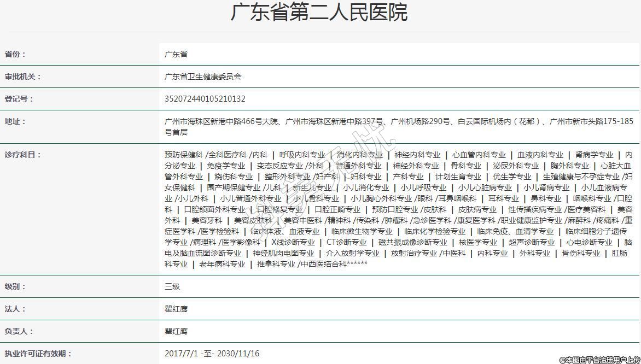Image resolution: width=641 pixels, height=364 pixels.
Task: Click the value 广东省卫生健康委员会
Action: pos(203,77)
